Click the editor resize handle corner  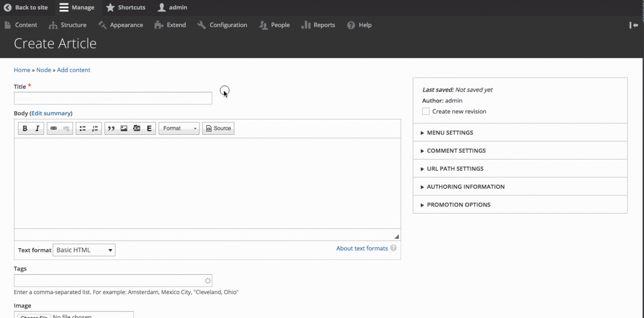396,236
